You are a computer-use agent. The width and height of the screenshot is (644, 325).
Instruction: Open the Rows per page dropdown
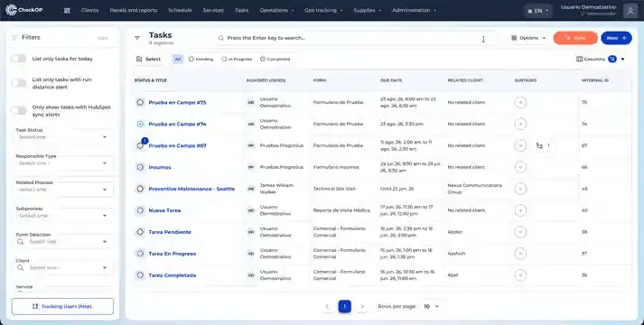tap(431, 307)
